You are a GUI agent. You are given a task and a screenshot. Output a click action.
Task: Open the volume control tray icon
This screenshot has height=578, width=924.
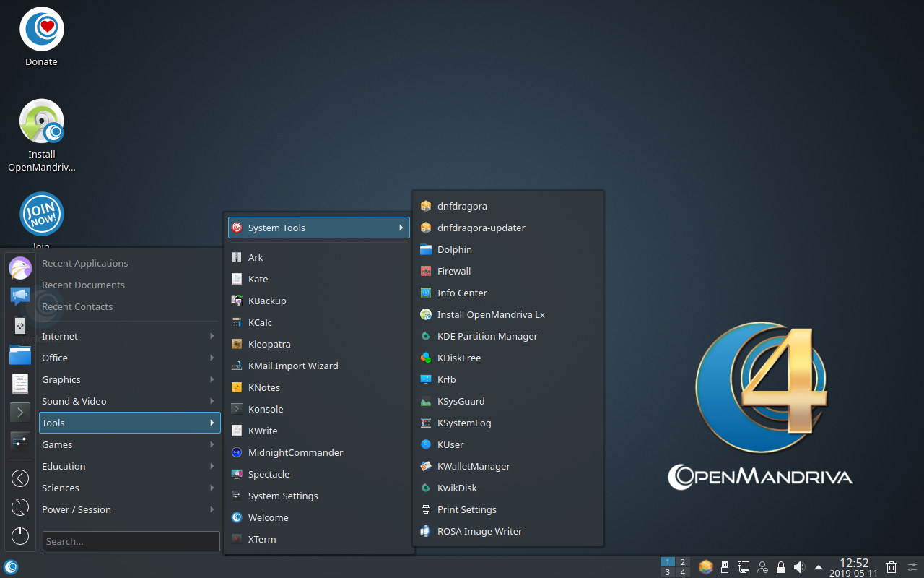point(799,567)
